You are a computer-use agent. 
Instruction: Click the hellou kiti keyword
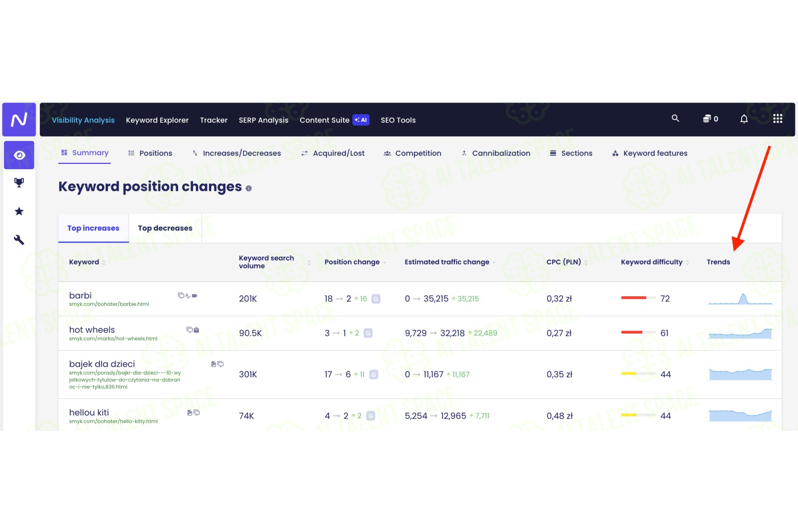pyautogui.click(x=89, y=412)
